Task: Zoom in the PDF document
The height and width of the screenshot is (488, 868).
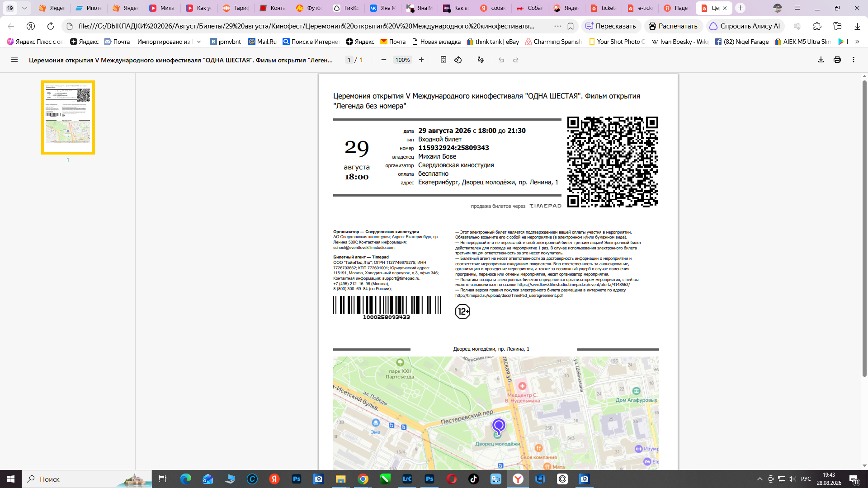Action: 421,60
